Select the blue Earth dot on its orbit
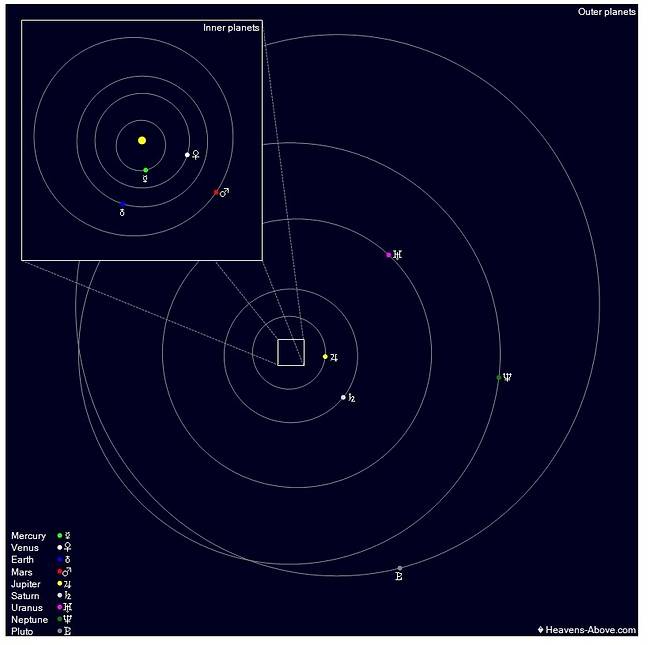This screenshot has width=658, height=645. [x=122, y=204]
